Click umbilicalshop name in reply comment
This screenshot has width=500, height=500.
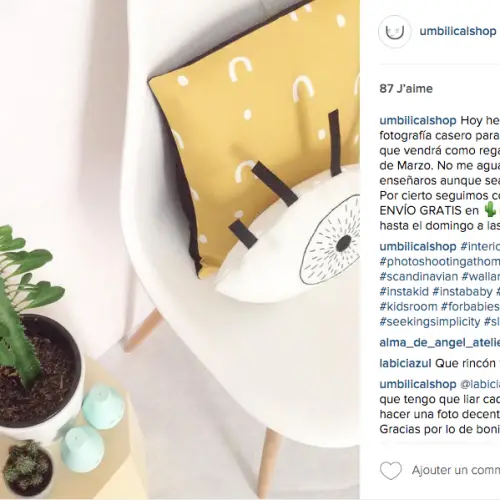pyautogui.click(x=418, y=384)
